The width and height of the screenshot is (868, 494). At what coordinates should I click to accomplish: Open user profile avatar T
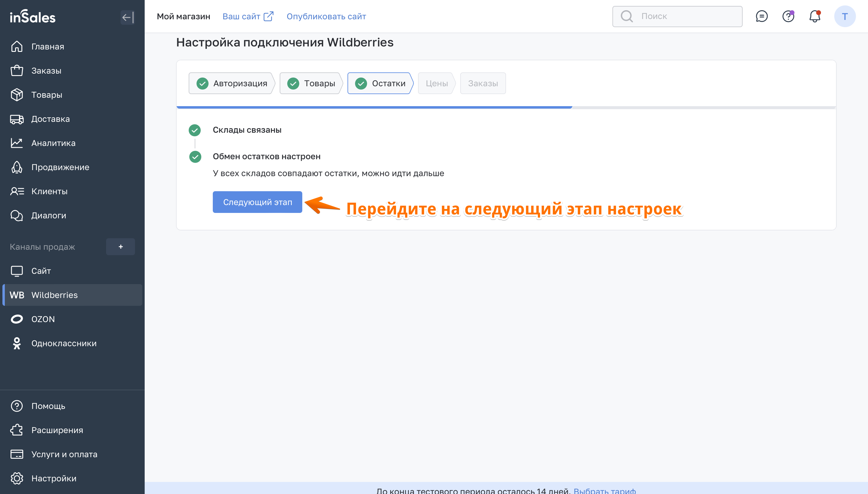click(x=844, y=16)
